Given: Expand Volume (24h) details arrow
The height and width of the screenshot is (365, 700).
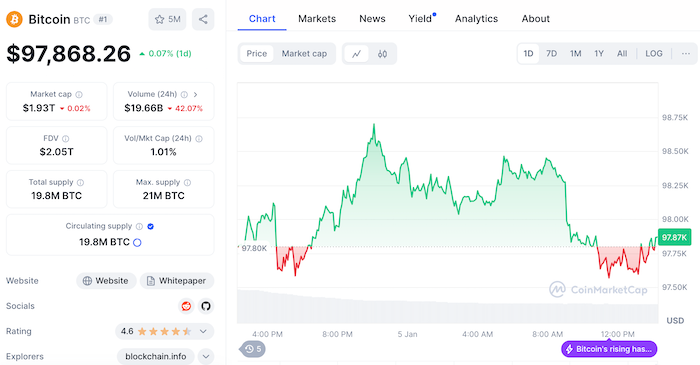Looking at the screenshot, I should point(196,95).
